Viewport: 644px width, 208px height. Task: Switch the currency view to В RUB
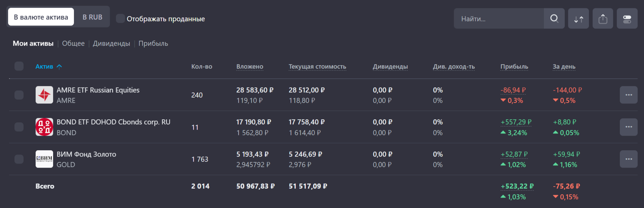click(x=92, y=17)
